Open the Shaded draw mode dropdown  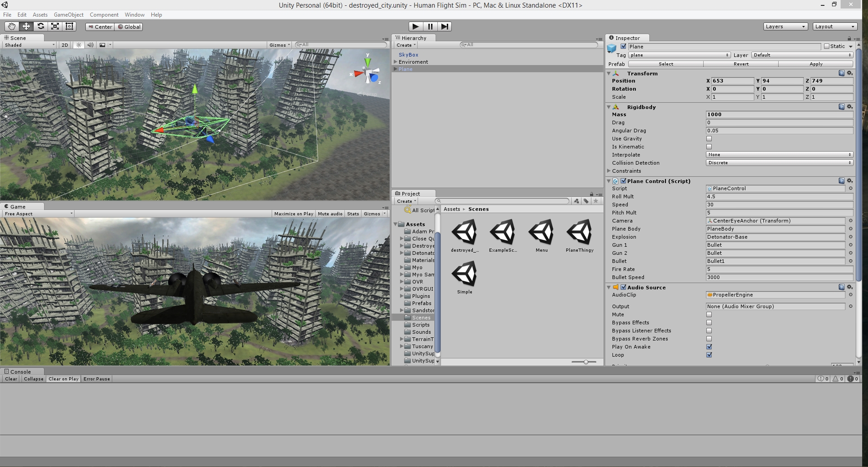[30, 45]
